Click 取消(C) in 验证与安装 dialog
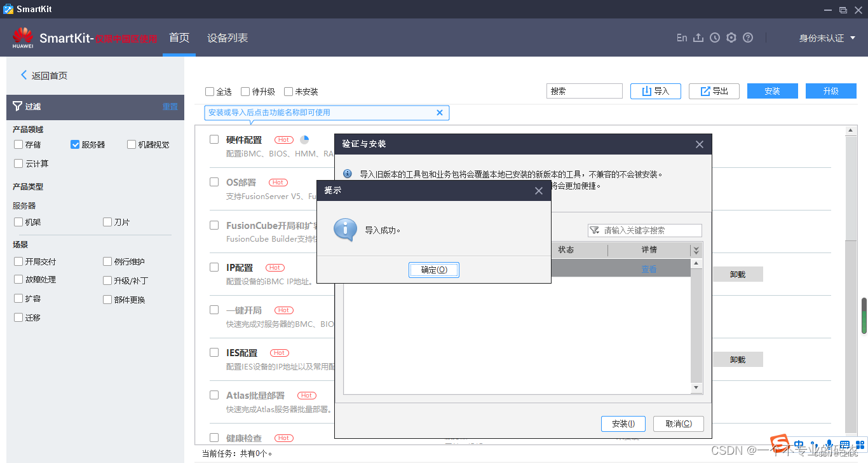Image resolution: width=868 pixels, height=463 pixels. (x=679, y=424)
